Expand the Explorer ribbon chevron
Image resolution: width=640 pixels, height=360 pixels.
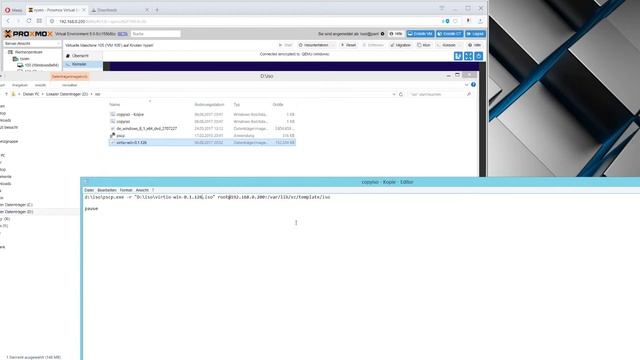[467, 85]
